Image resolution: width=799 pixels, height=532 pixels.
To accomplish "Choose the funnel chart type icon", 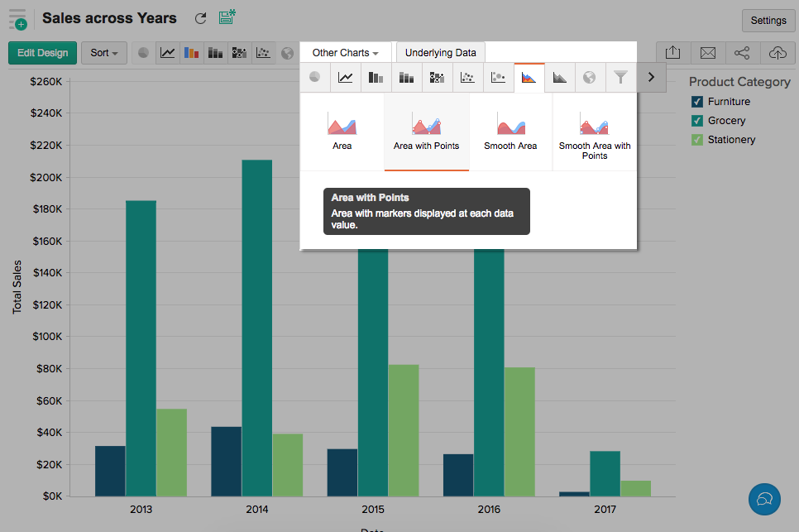I will click(x=620, y=78).
